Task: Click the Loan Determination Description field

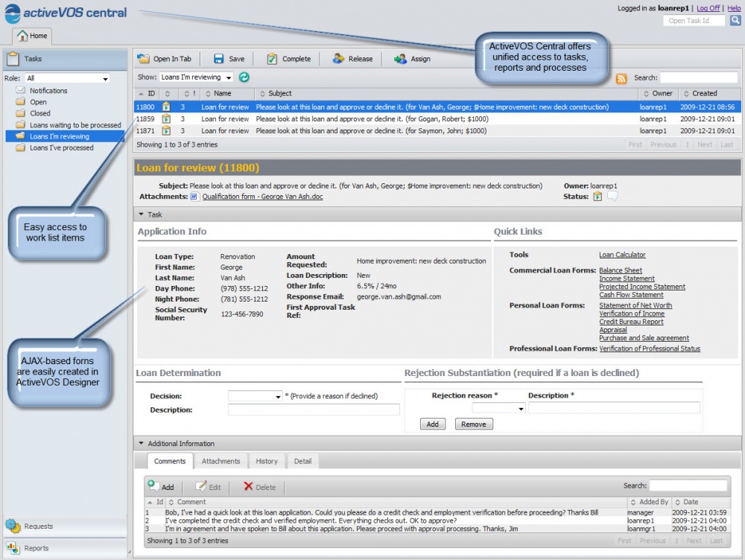Action: point(314,410)
